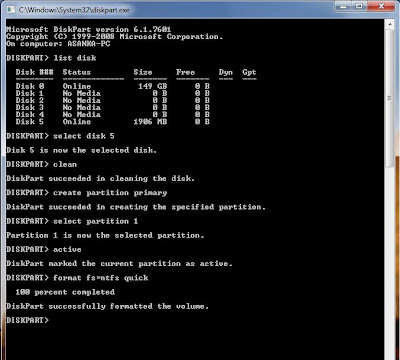Minimize the diskpart.exe window
The image size is (400, 360).
(x=343, y=6)
